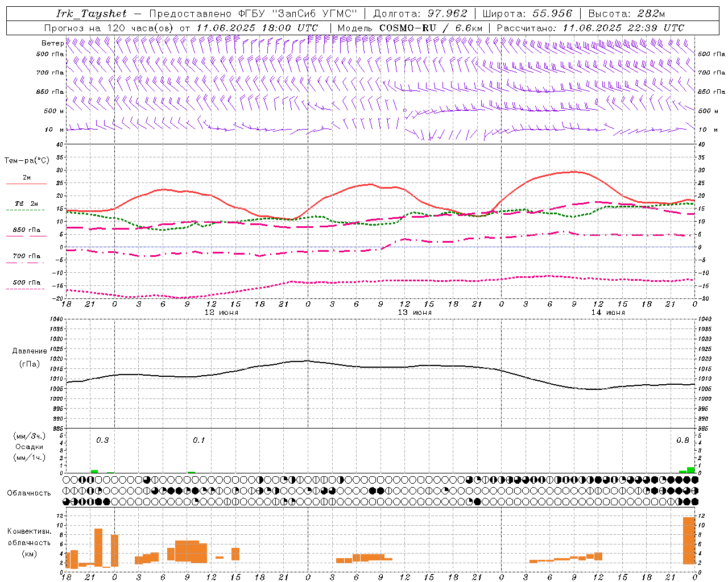Click the dotted line sample under 500 гПа temperature legend
728x582 pixels.
coord(26,289)
